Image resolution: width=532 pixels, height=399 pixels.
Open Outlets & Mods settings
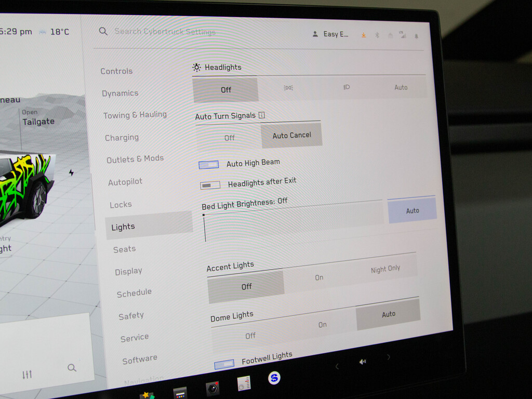pos(135,159)
